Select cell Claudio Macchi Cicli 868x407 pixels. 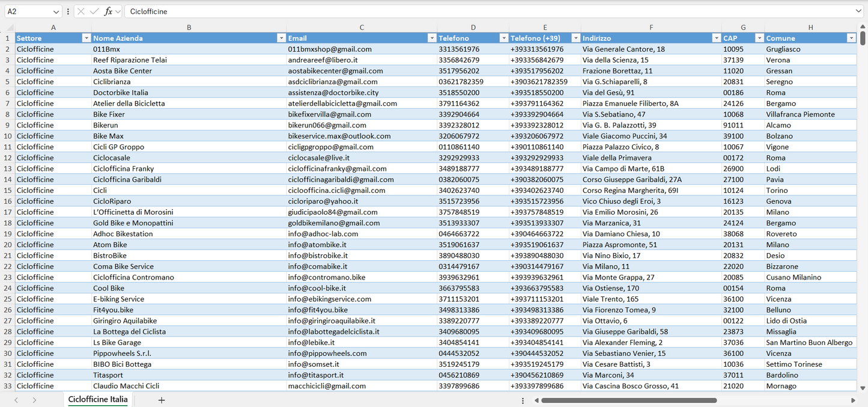pos(189,386)
